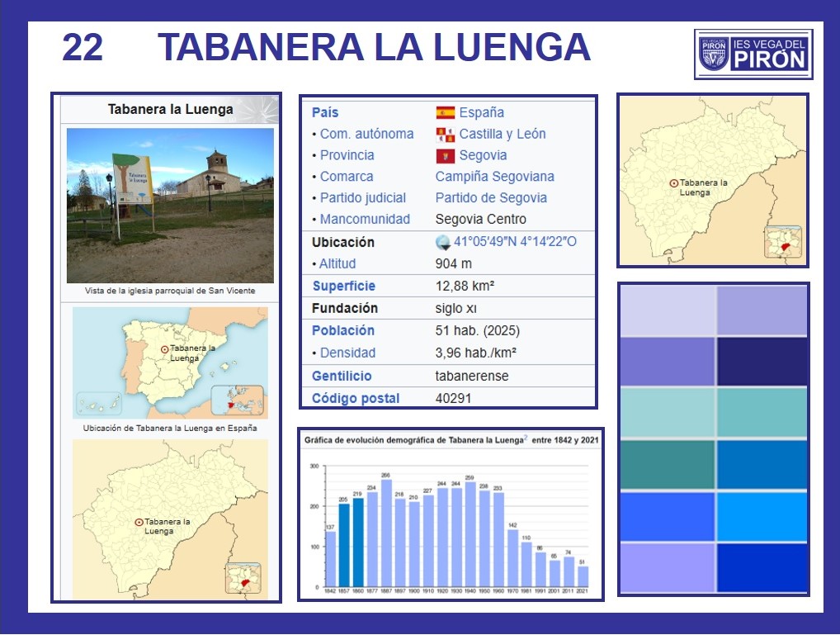Select the dark navy color swatch

[x=762, y=362]
